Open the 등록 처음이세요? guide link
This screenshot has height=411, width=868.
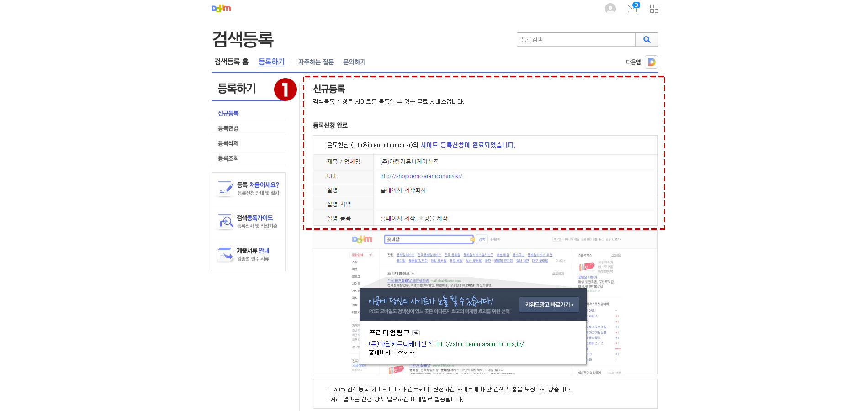[258, 184]
